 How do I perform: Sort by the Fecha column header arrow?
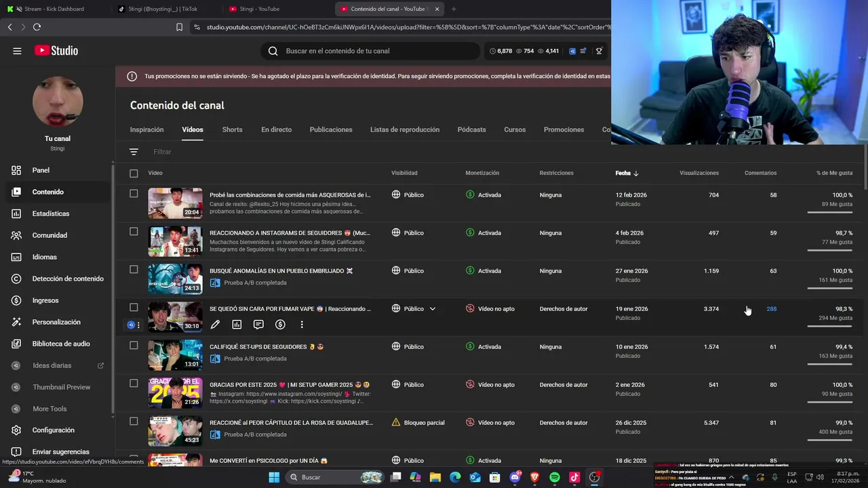pos(636,174)
